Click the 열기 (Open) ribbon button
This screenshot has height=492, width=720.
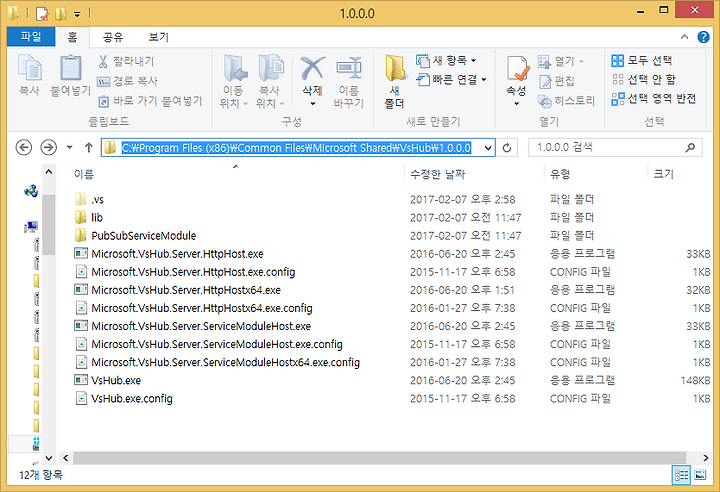[x=561, y=61]
